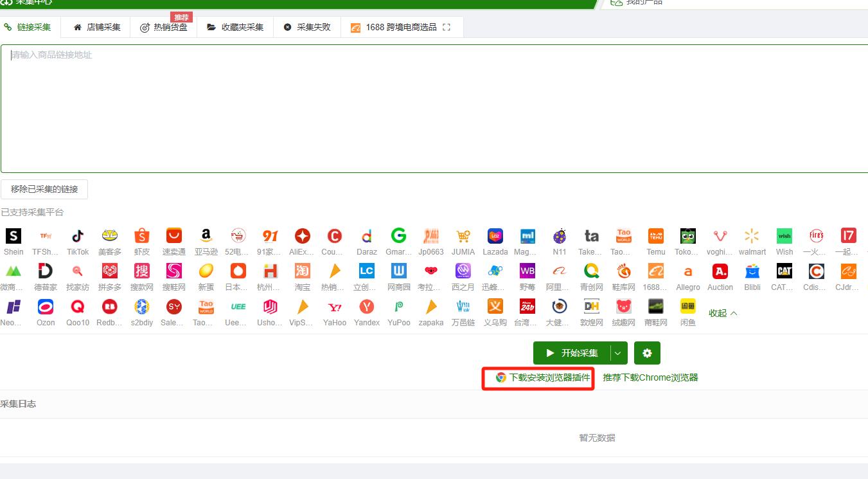Image resolution: width=868 pixels, height=479 pixels.
Task: Select the TikTok platform icon
Action: point(78,236)
